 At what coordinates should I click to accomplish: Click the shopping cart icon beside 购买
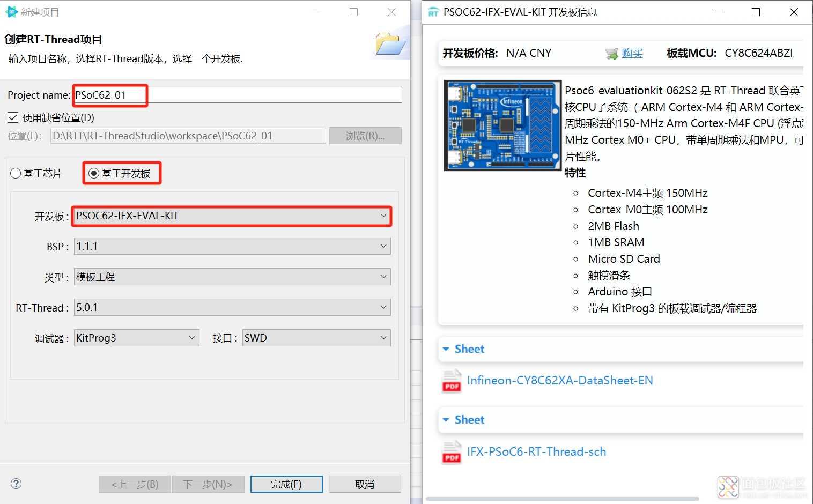(611, 54)
